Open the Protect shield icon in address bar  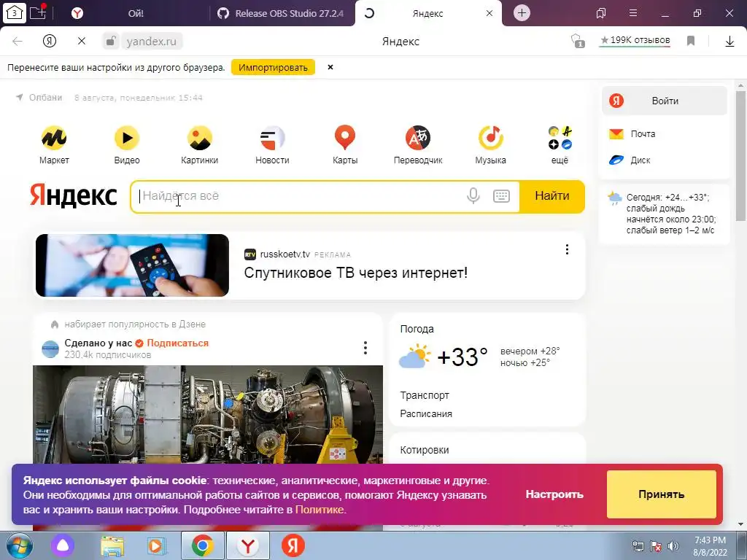click(x=578, y=41)
